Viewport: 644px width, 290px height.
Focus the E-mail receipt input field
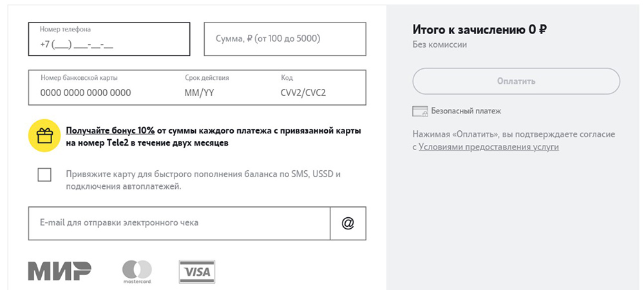[179, 223]
